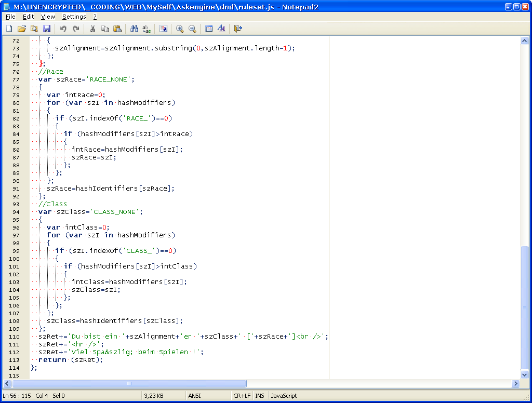Click the 'if (hashModifiers[szI]>intRace)' line
Viewport: 532px width, 403px height.
pos(128,134)
